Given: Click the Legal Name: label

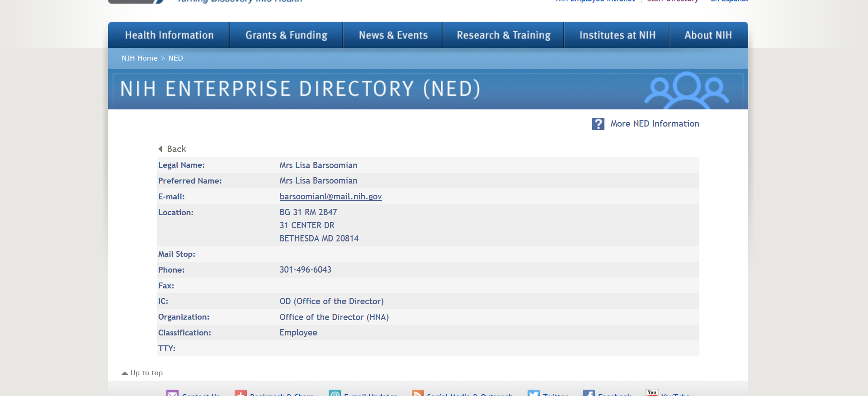Looking at the screenshot, I should [x=181, y=165].
